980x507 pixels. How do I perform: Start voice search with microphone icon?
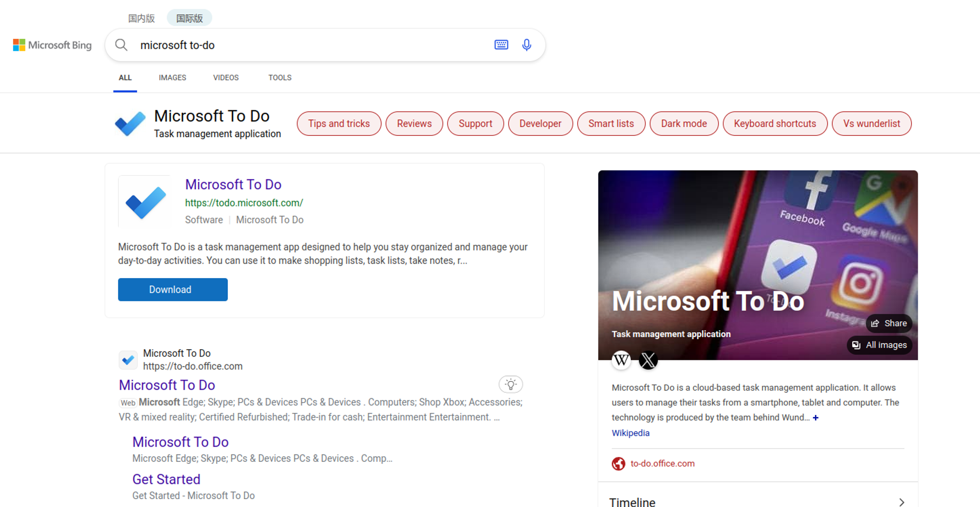(x=526, y=45)
